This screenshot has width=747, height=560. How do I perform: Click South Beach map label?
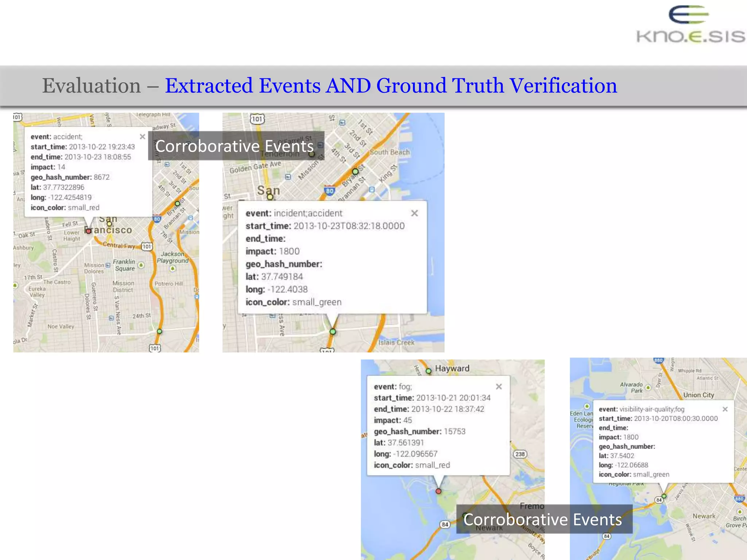pos(390,152)
